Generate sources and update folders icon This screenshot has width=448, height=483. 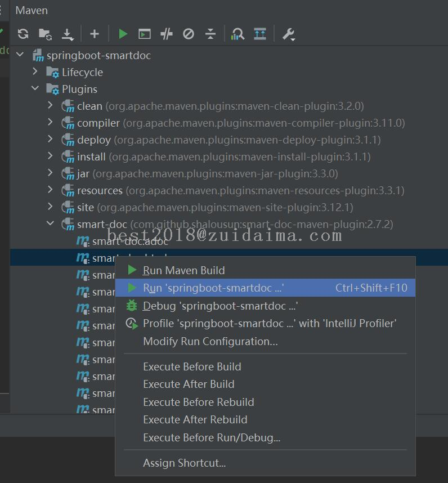pyautogui.click(x=45, y=34)
